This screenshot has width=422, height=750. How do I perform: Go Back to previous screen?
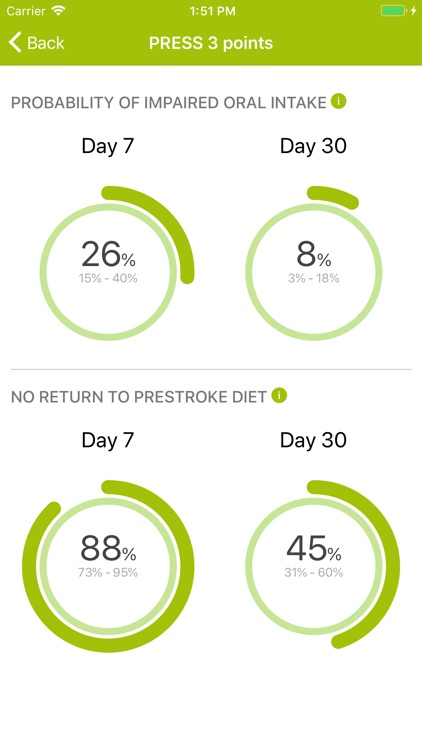click(36, 43)
